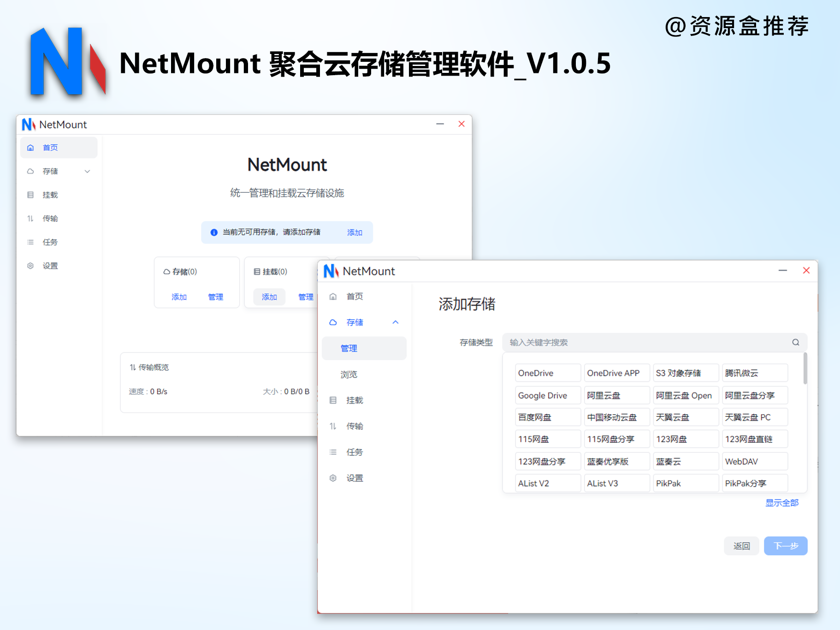
Task: Click the 返回 button
Action: (x=741, y=546)
